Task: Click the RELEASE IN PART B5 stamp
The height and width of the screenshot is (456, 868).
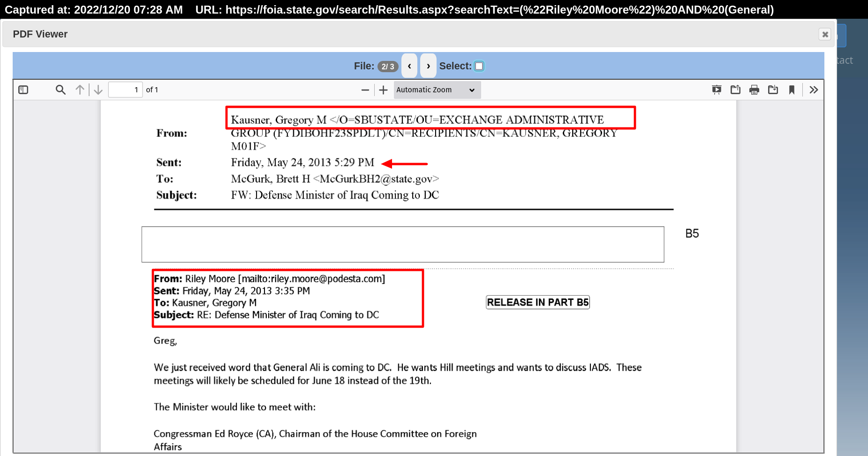Action: (x=537, y=302)
